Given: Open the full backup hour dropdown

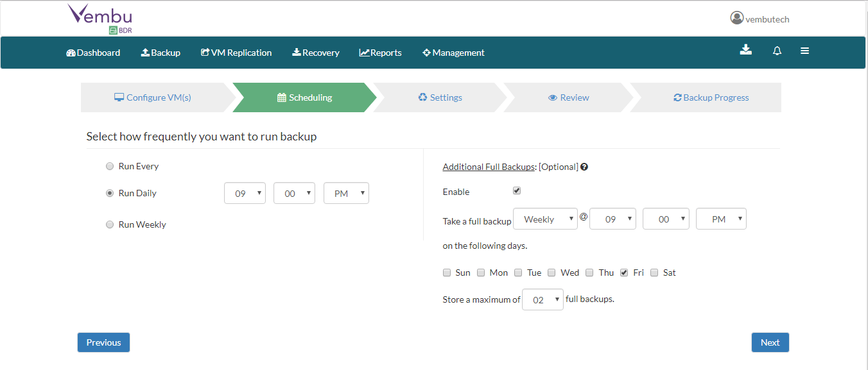Looking at the screenshot, I should (612, 219).
